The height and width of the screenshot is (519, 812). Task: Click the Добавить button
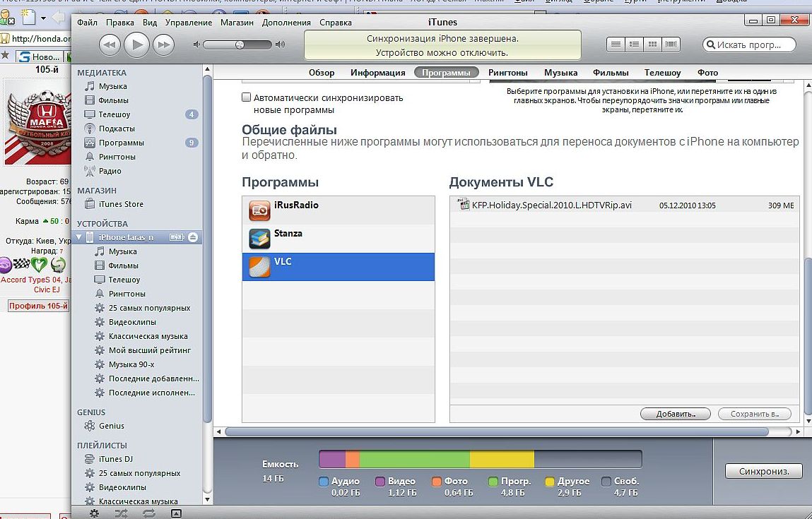(676, 414)
